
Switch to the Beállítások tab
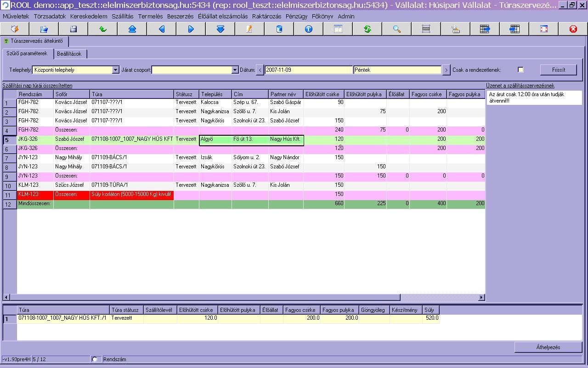pyautogui.click(x=69, y=54)
